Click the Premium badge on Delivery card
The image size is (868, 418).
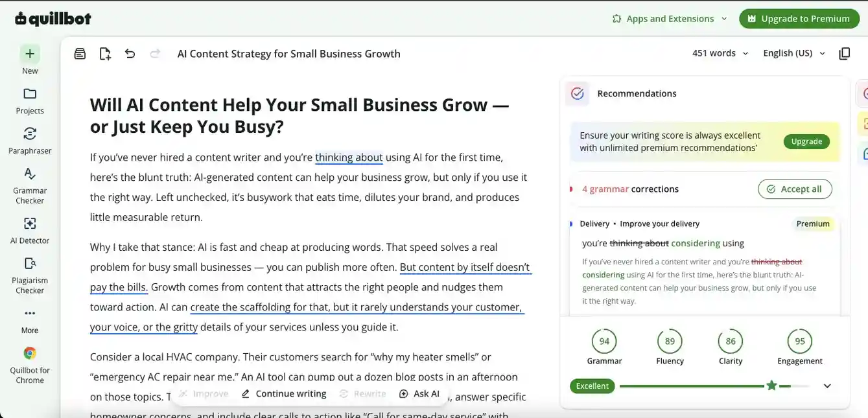pyautogui.click(x=813, y=224)
